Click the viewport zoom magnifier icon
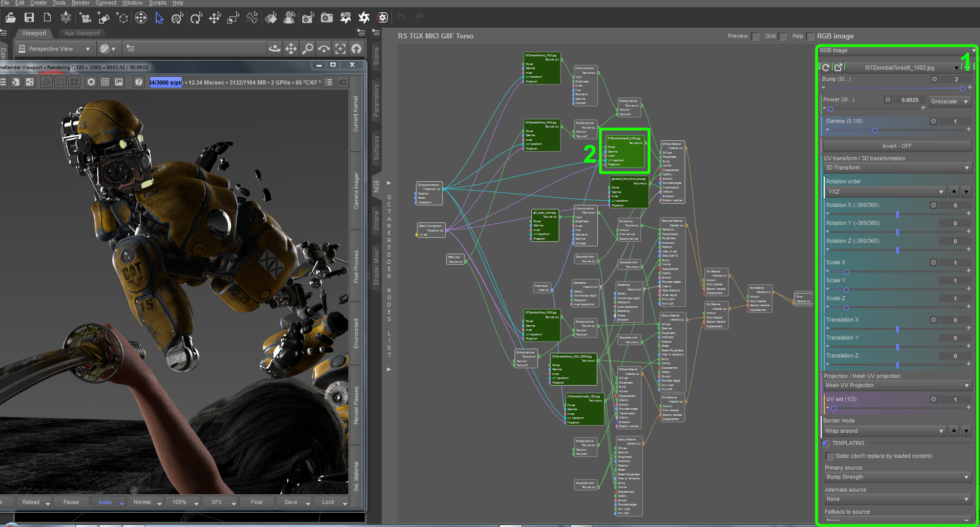The image size is (980, 527). pos(307,49)
